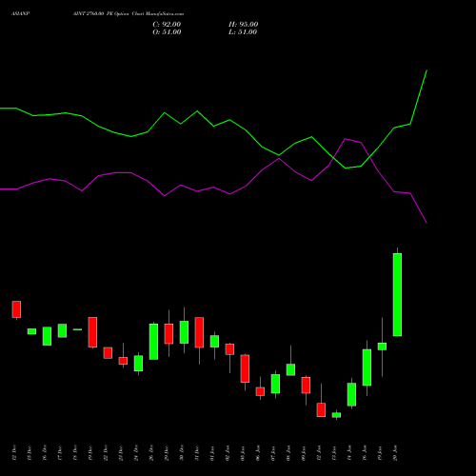Viewport: 476px width, 476px height.
Task: Select the 31 Dec date label
Action: (x=197, y=453)
